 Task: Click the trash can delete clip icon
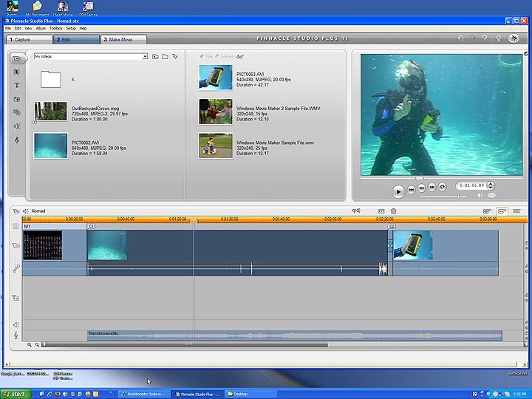click(394, 211)
